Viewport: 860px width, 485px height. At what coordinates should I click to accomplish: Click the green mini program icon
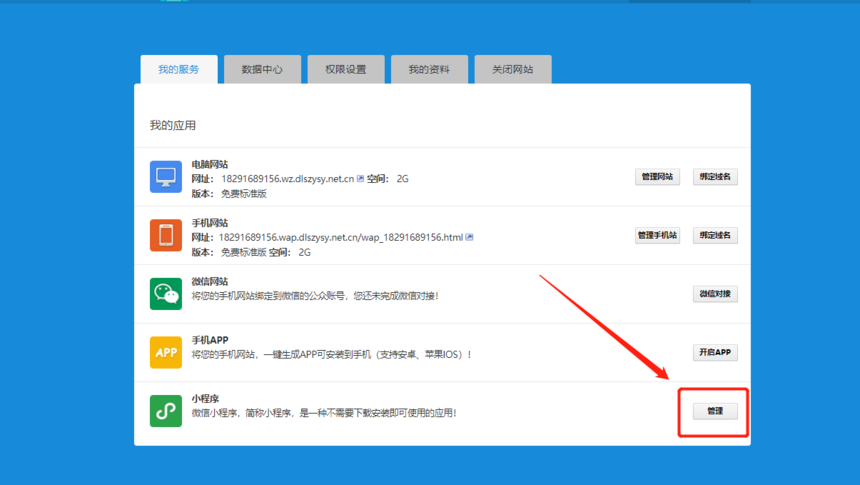pos(166,411)
